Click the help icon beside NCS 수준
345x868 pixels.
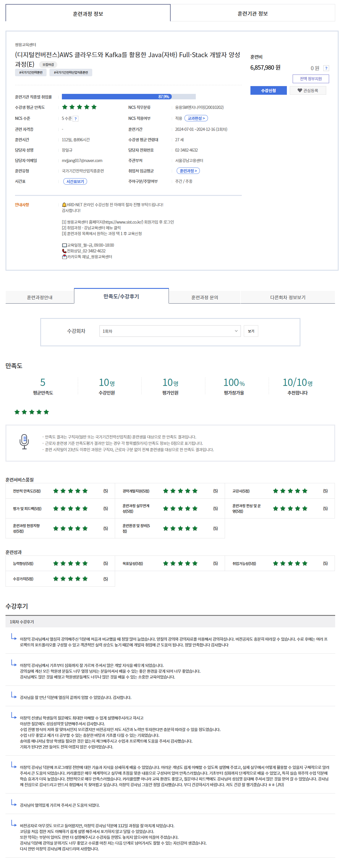coord(75,119)
